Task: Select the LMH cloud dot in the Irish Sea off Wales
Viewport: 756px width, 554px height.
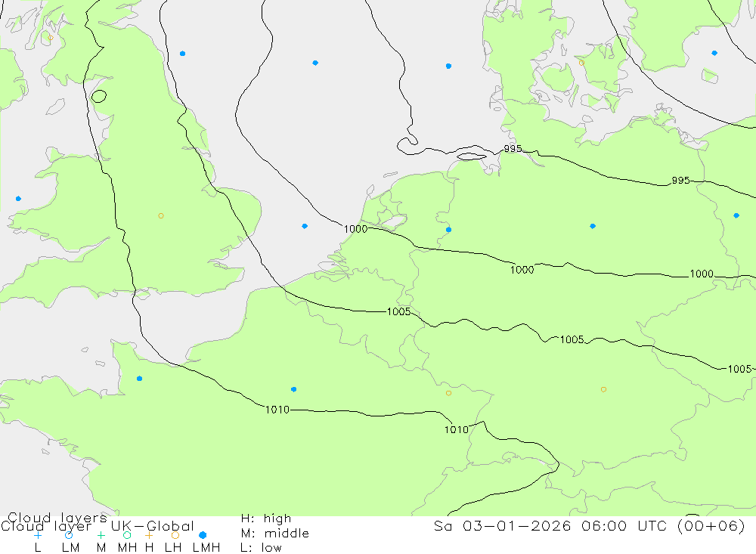Action: tap(18, 199)
